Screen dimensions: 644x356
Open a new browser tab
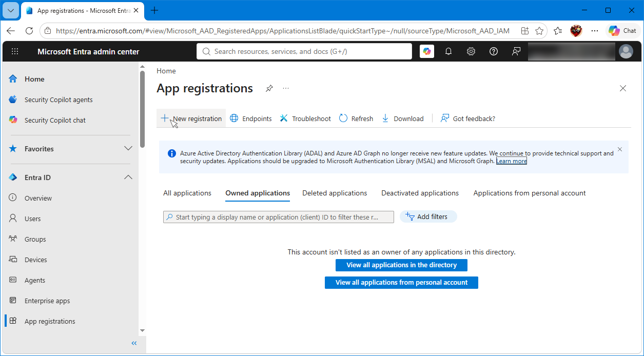point(154,10)
